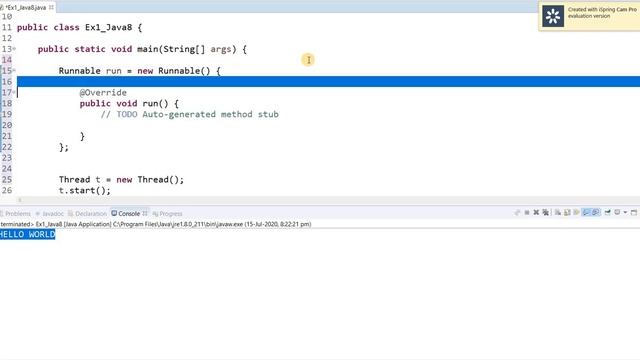Click the @Override annotation

click(x=103, y=93)
